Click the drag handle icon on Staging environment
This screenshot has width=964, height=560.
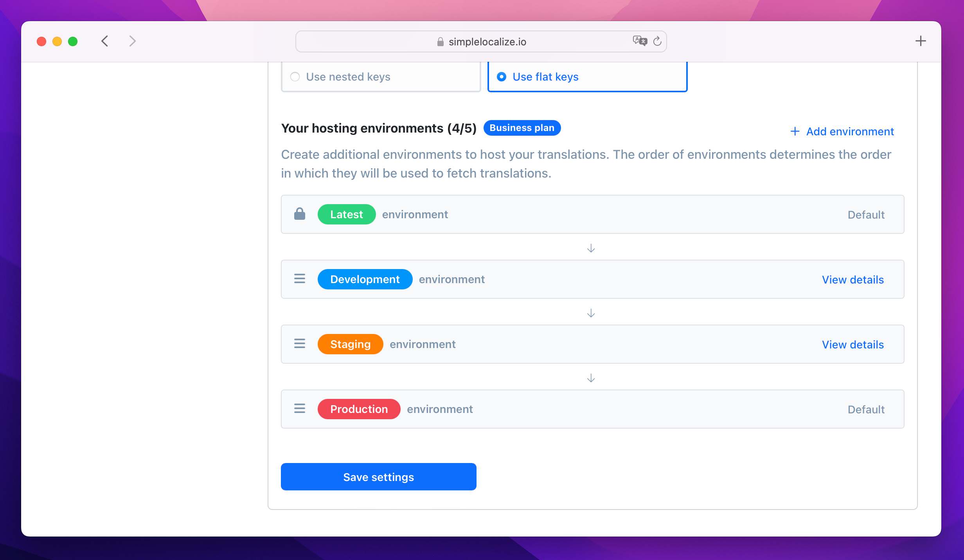[x=299, y=344]
